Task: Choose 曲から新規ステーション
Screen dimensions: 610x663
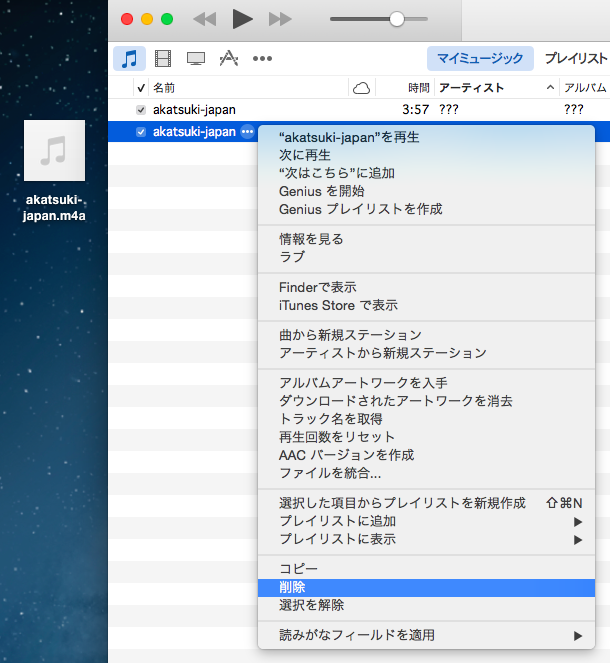Action: tap(426, 335)
